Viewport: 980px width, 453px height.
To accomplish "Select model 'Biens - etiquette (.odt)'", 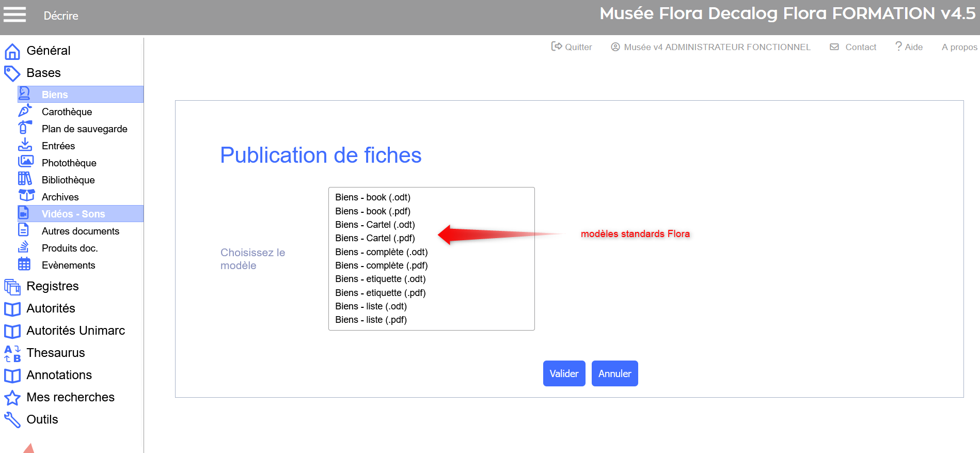I will pos(431,279).
